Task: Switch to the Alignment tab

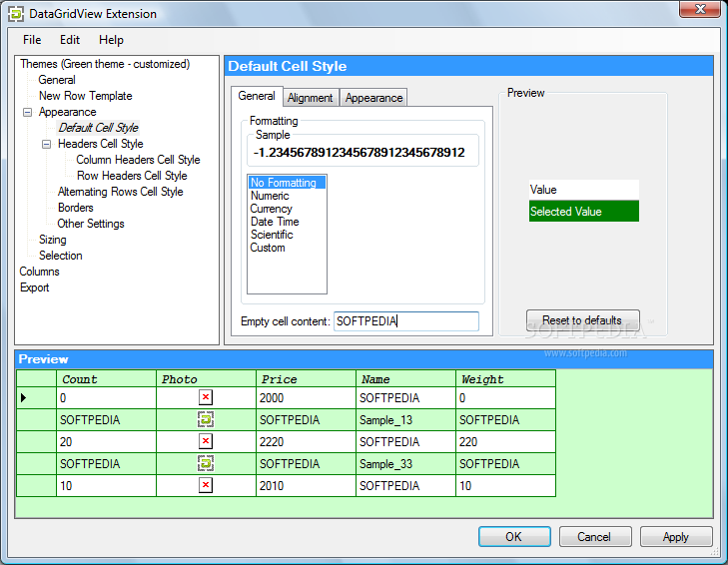Action: tap(311, 98)
